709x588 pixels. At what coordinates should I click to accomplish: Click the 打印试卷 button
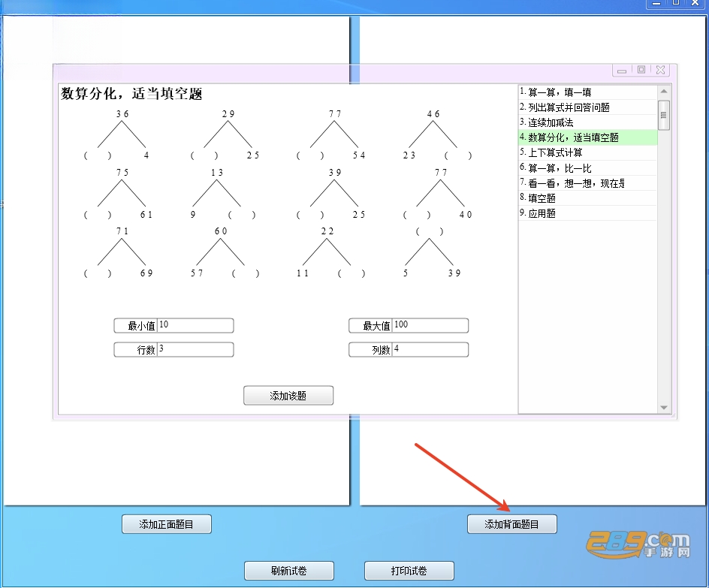pyautogui.click(x=409, y=571)
